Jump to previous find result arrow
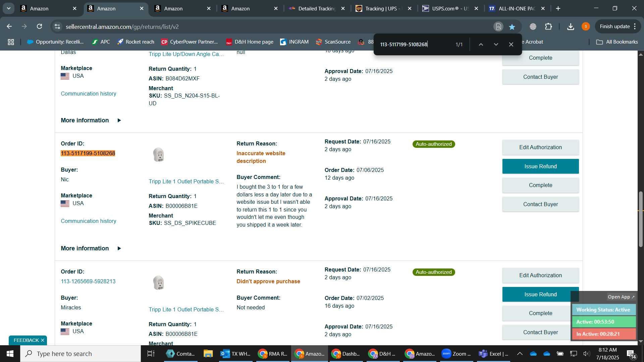This screenshot has height=362, width=644. tap(481, 44)
